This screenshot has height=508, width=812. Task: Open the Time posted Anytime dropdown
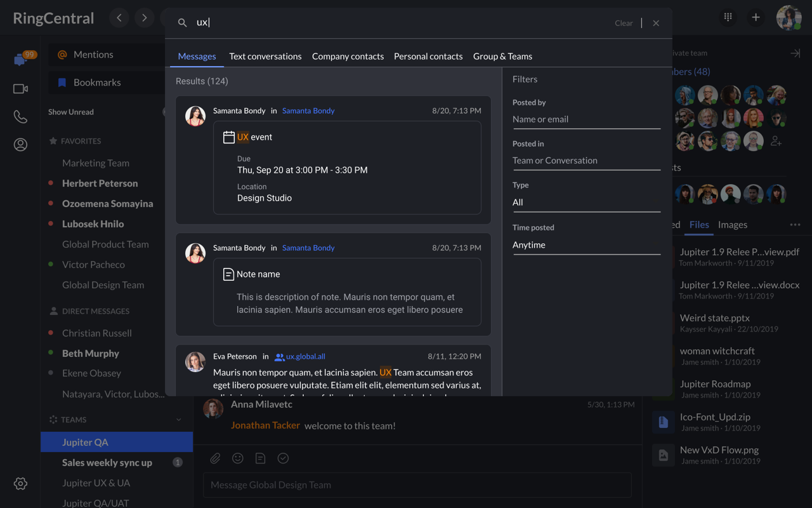point(586,245)
